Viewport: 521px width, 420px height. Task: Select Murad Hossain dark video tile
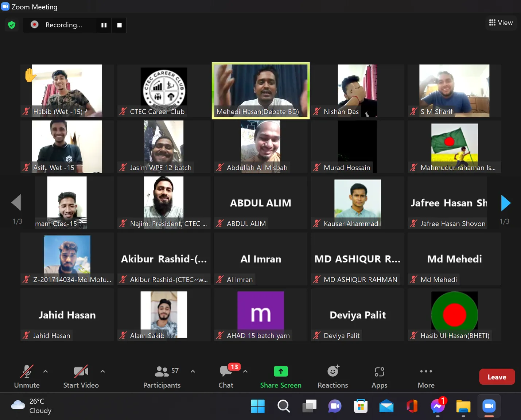[358, 147]
